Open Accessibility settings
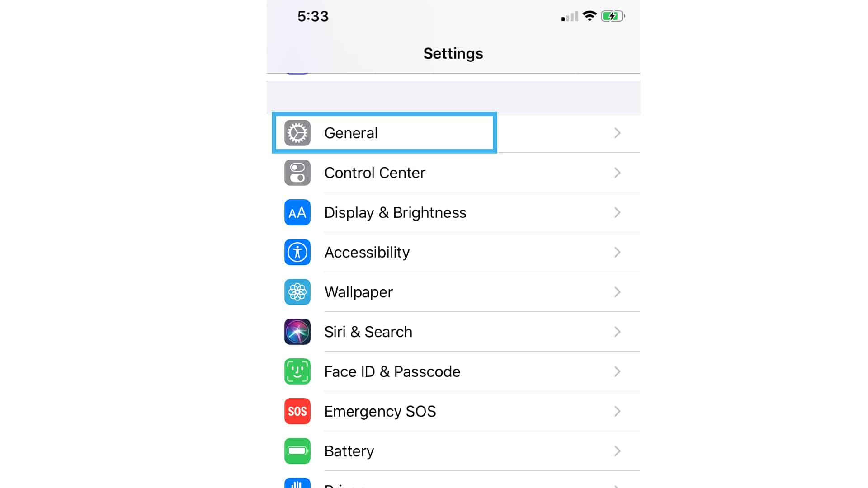The image size is (868, 488). (x=453, y=252)
